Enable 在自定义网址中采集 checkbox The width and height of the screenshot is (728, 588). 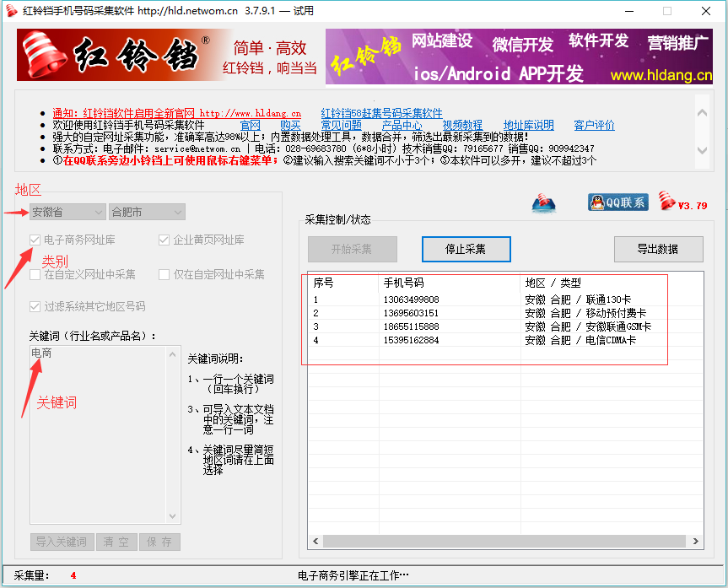coord(35,274)
